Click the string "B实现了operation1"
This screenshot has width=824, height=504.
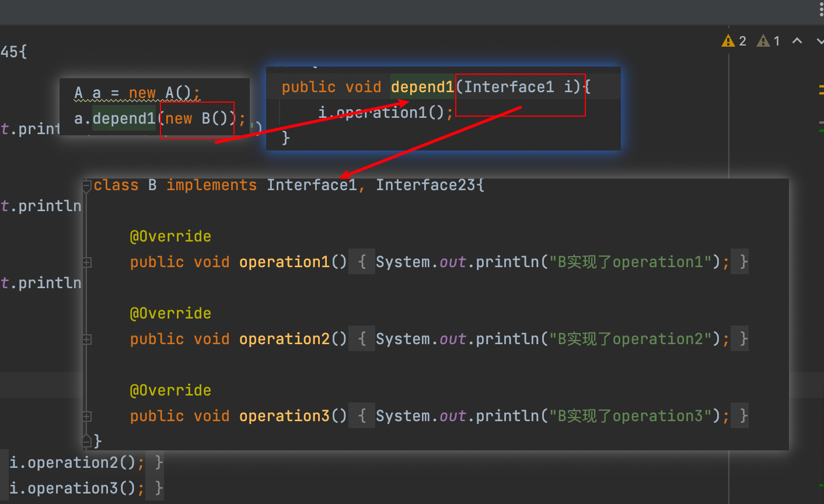(x=630, y=262)
